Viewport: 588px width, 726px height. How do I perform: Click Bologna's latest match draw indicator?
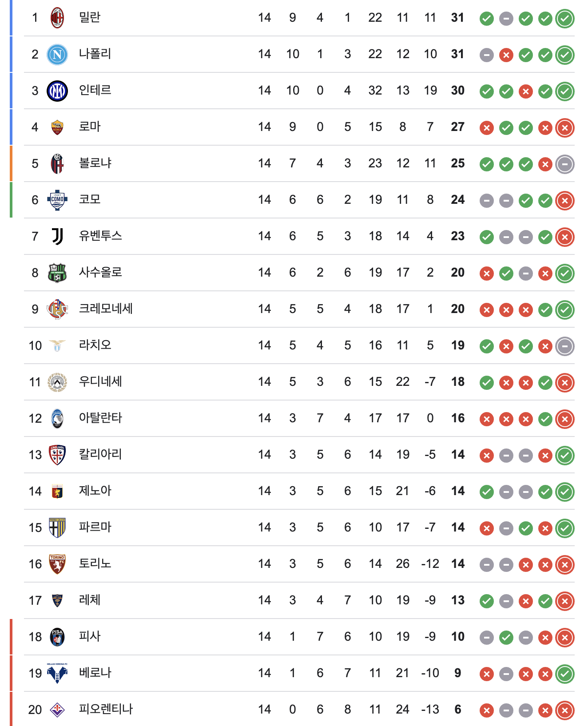pyautogui.click(x=565, y=164)
